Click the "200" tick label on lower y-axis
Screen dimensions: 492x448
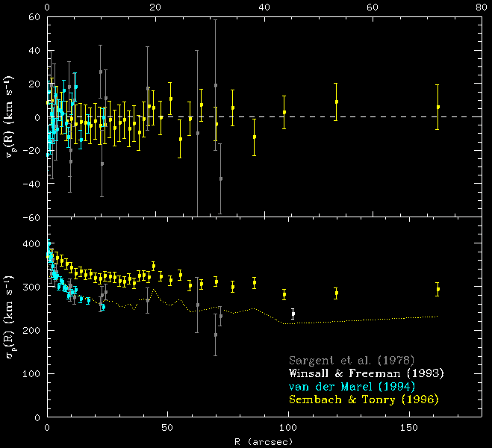[x=31, y=331]
